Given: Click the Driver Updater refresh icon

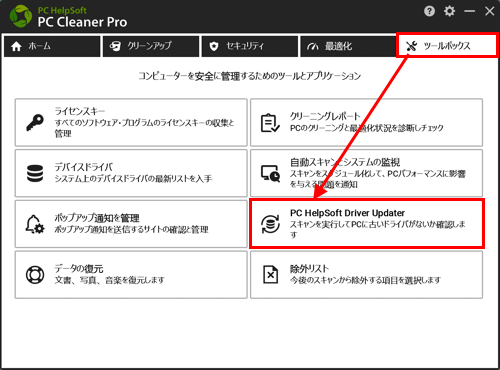Looking at the screenshot, I should (270, 224).
